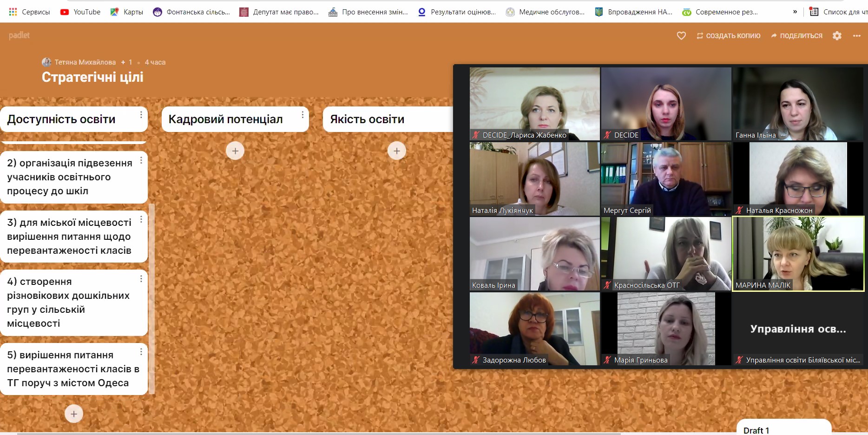
Task: Select Управління освіти Біляївської tile
Action: click(x=798, y=329)
